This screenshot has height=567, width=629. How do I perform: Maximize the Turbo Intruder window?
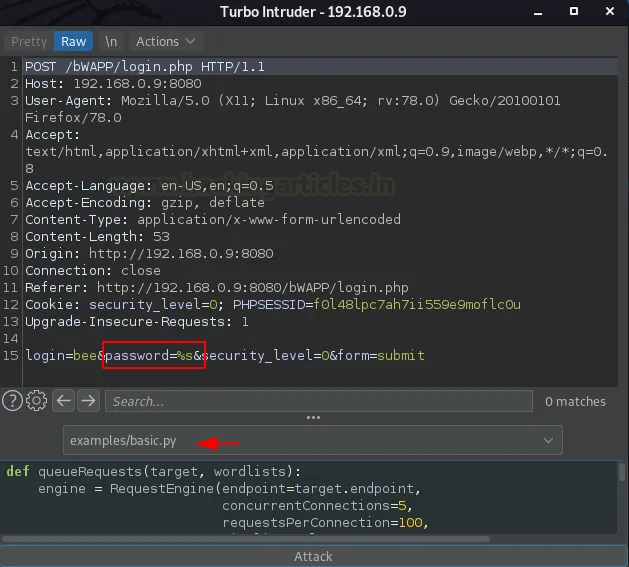[574, 11]
